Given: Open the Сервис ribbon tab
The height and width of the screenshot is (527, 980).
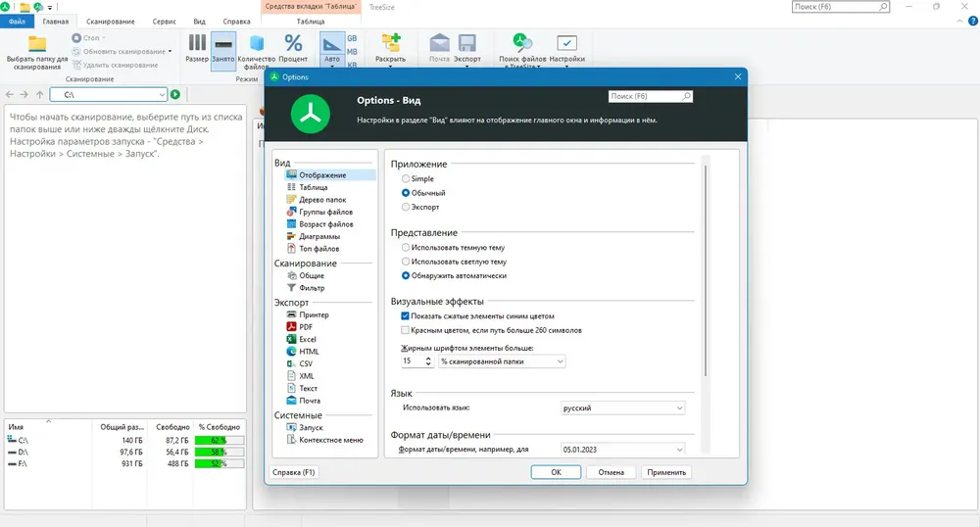Looking at the screenshot, I should [x=164, y=22].
